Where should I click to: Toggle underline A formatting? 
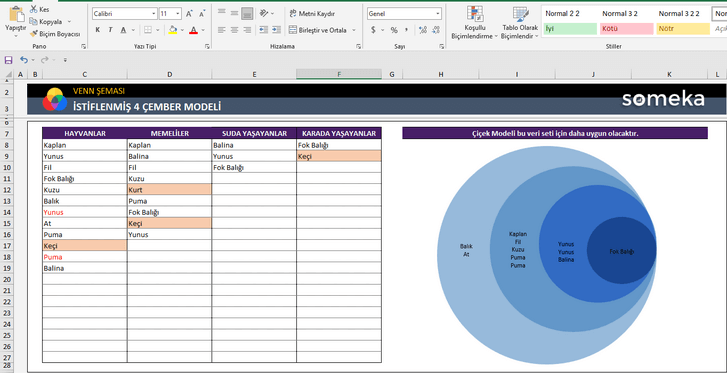[123, 30]
